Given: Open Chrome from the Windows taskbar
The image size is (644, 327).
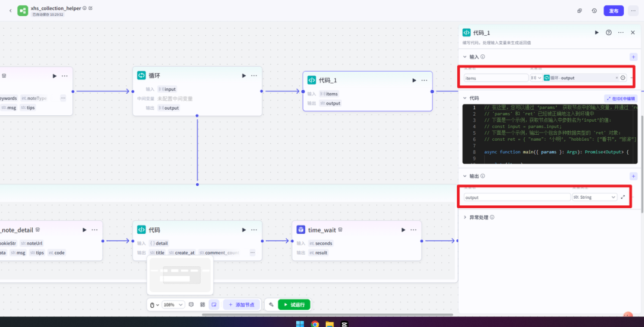Looking at the screenshot, I should [x=315, y=324].
